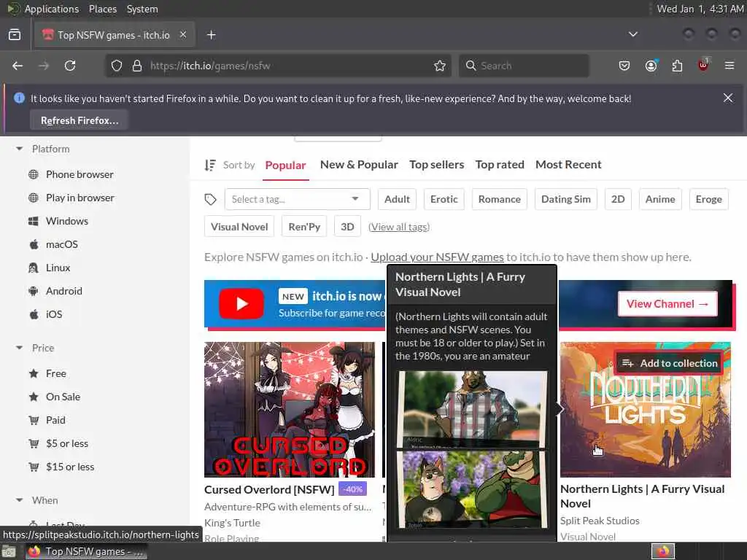
Task: Show only Paid games
Action: [55, 420]
